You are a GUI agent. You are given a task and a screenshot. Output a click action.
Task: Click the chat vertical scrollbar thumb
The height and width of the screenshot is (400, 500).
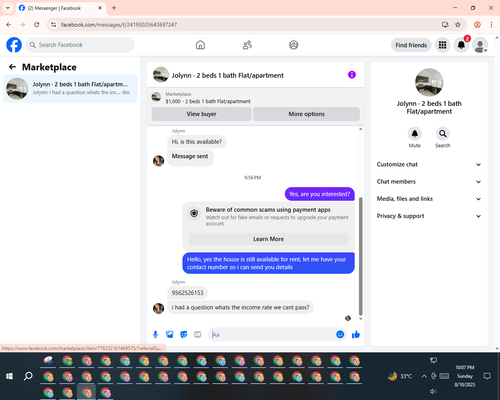pyautogui.click(x=360, y=256)
